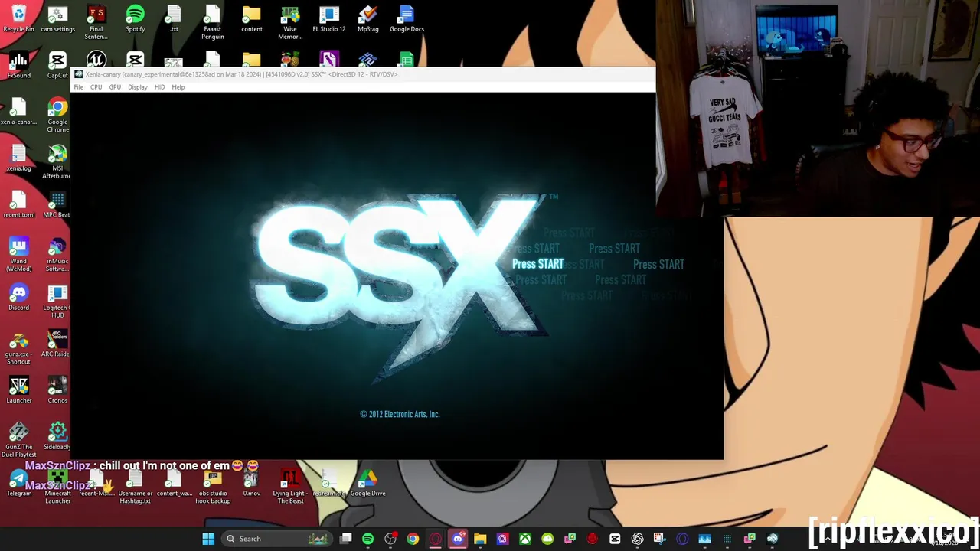Open CapCut from the taskbar

[615, 539]
